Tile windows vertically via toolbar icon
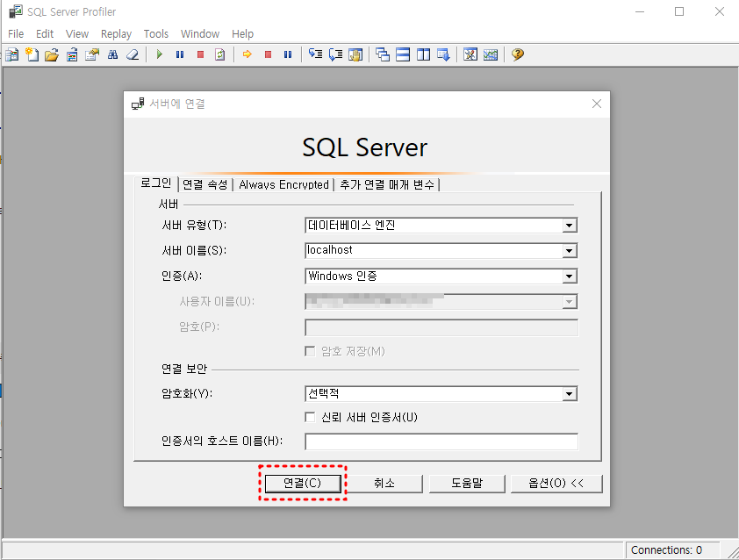 click(x=423, y=54)
